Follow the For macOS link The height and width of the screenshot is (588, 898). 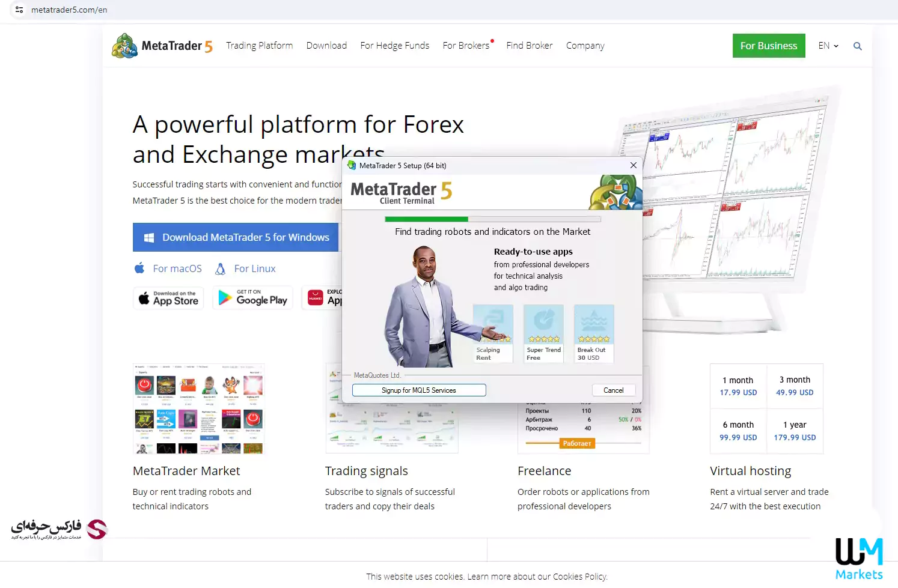coord(177,268)
